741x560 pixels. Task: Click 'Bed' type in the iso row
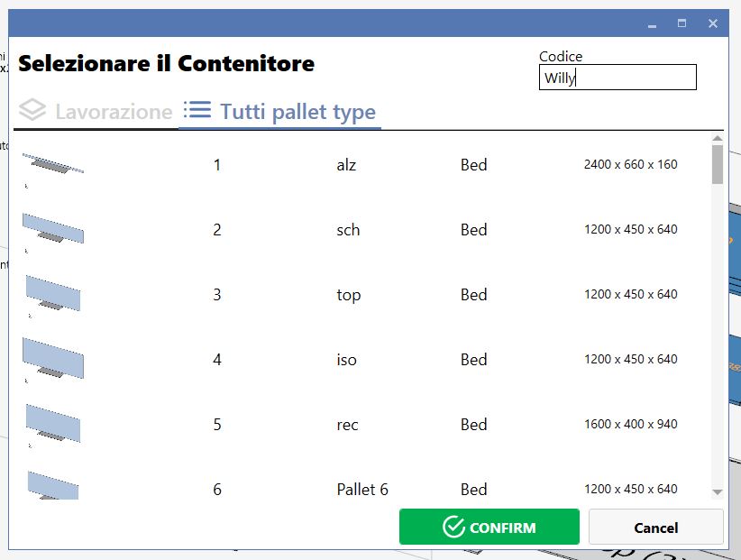[x=474, y=360]
